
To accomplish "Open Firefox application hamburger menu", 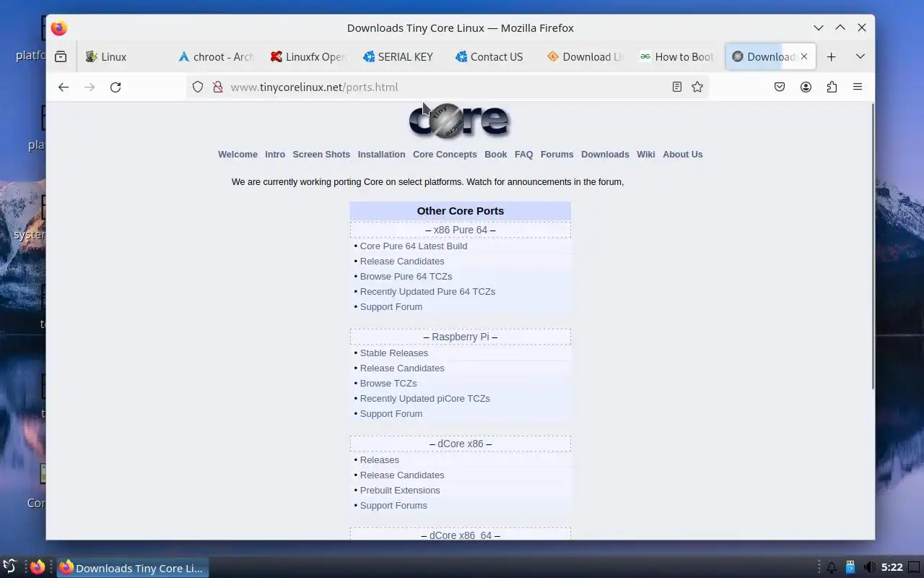I will click(858, 87).
